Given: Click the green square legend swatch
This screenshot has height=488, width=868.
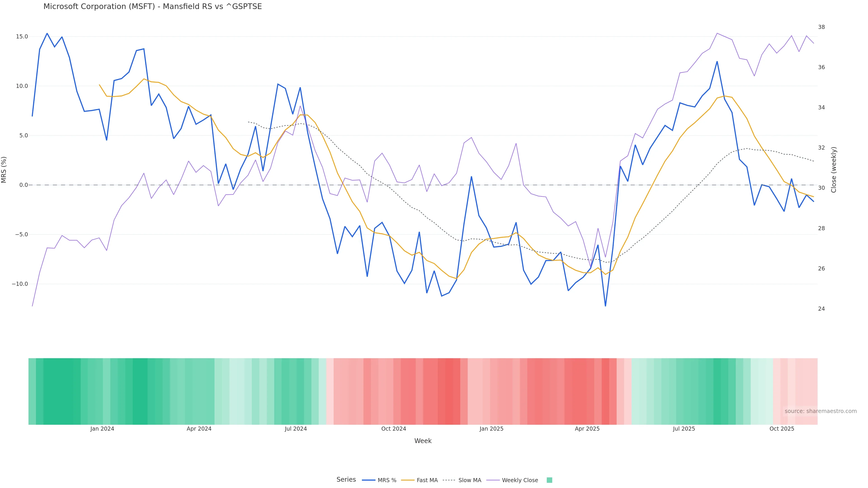Looking at the screenshot, I should pos(549,480).
